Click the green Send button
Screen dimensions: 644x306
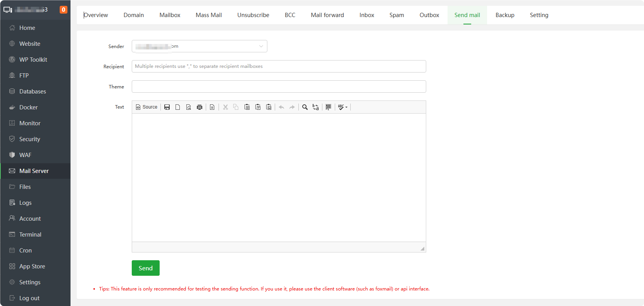pyautogui.click(x=146, y=268)
